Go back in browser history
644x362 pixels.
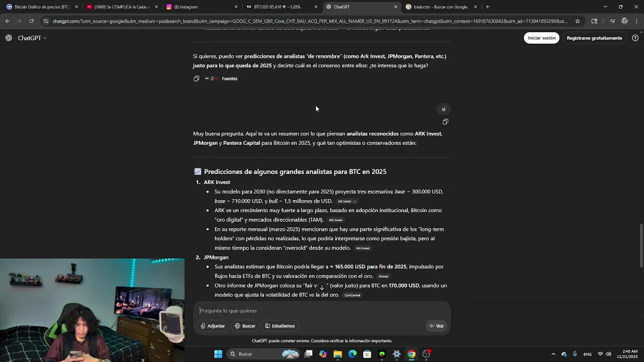(7, 21)
